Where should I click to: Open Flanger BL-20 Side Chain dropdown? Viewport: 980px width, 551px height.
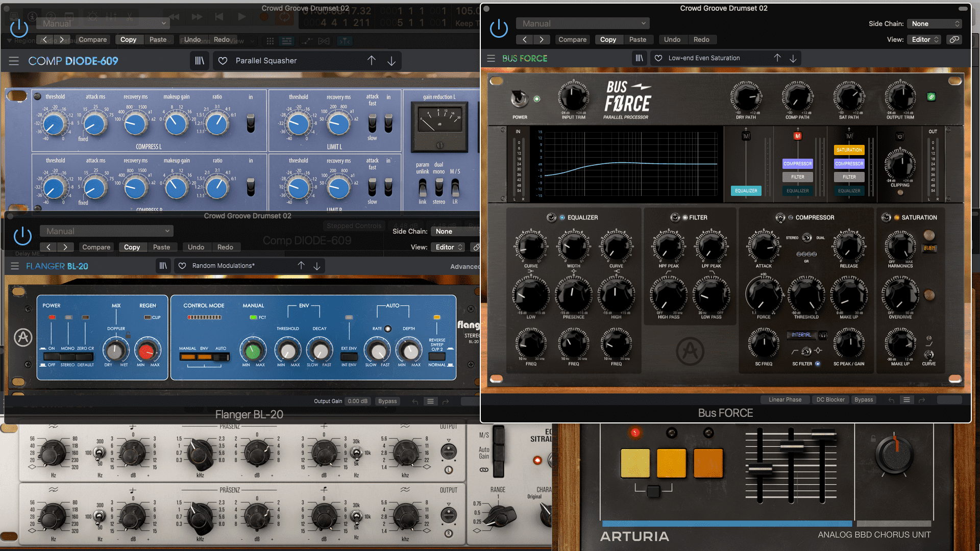(x=455, y=231)
